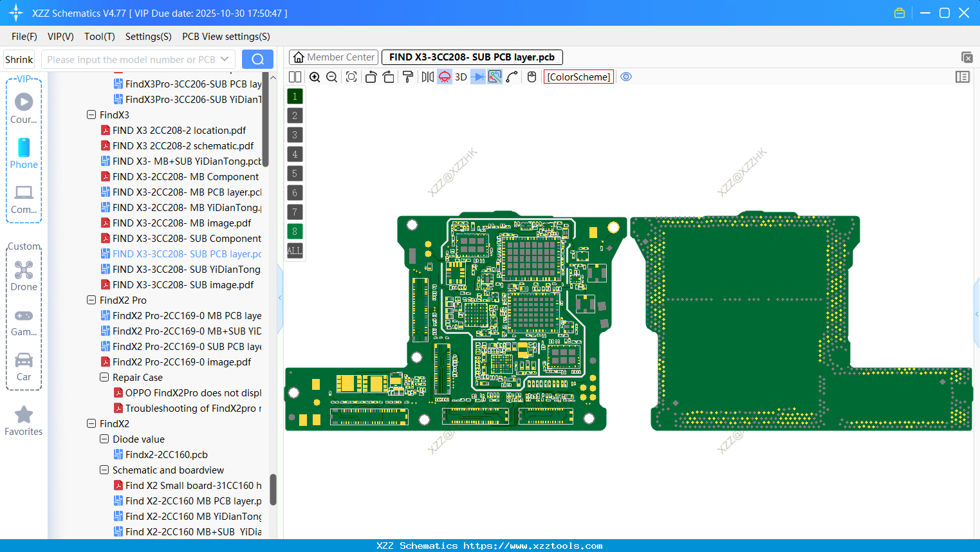Viewport: 980px width, 552px height.
Task: Open the ColorScheme picker
Action: click(x=578, y=77)
